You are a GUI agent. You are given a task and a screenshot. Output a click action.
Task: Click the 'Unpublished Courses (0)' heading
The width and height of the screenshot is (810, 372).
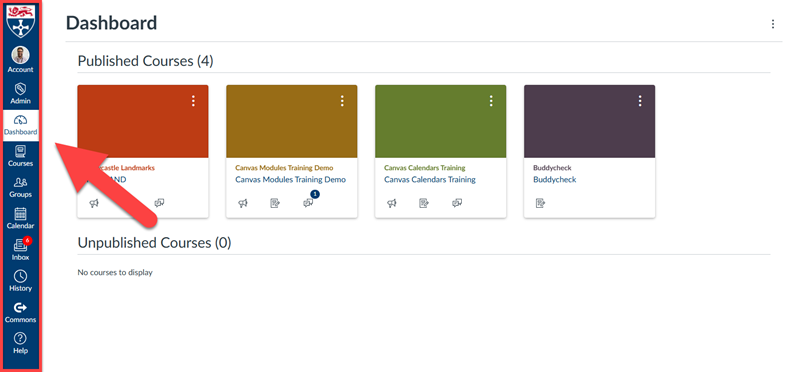(154, 242)
